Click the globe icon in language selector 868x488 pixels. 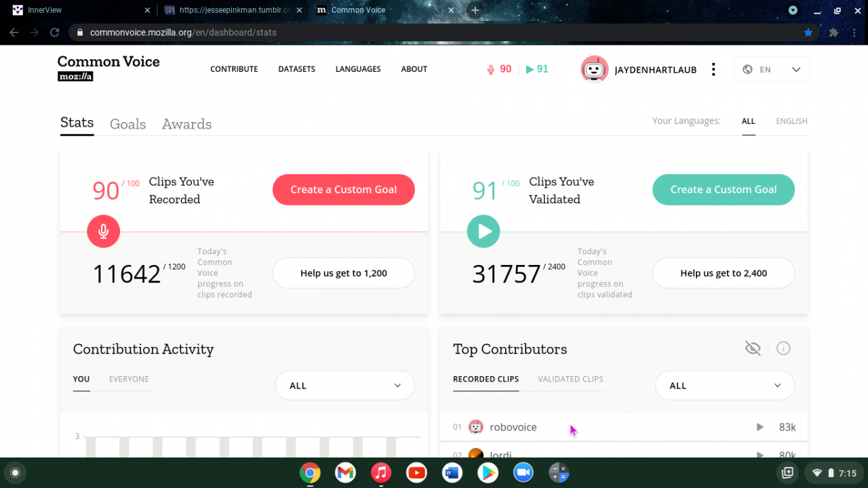point(747,69)
